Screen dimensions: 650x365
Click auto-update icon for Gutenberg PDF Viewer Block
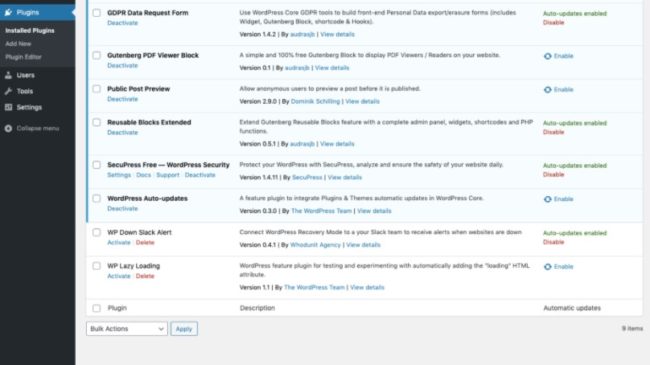pyautogui.click(x=548, y=56)
